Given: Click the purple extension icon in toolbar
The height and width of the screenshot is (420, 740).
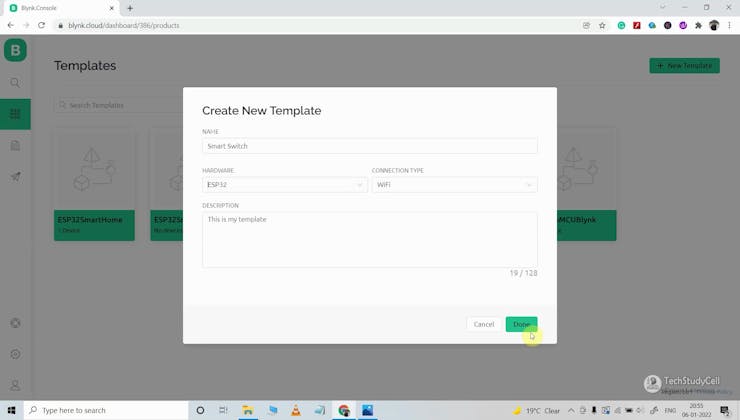Looking at the screenshot, I should [683, 25].
